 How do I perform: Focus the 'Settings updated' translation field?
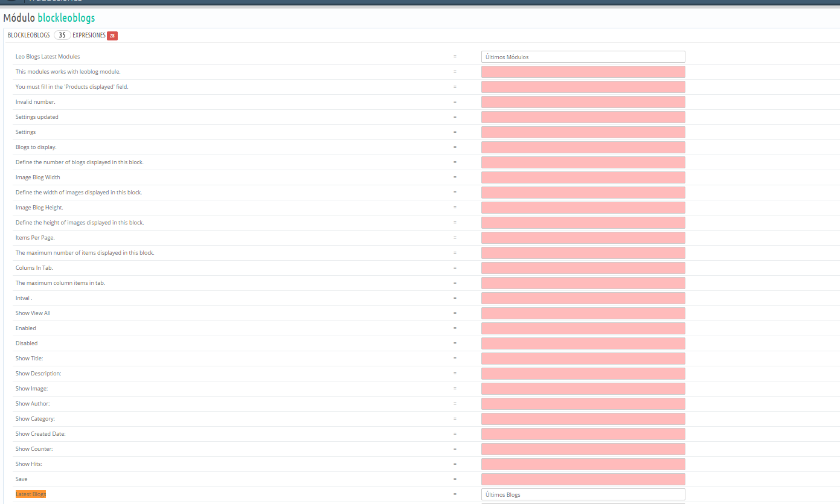coord(583,117)
